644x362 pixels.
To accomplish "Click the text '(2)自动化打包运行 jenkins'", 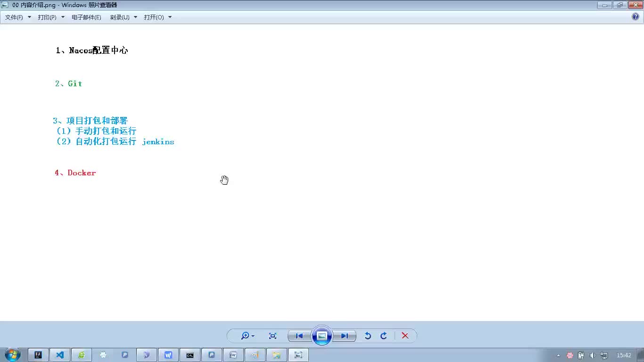I will coord(115,141).
